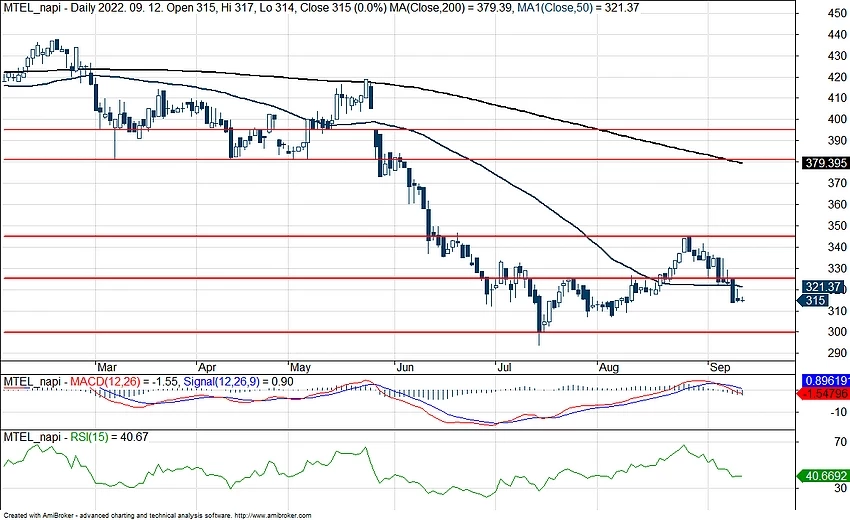Click the Aug label on time axis
850x520 pixels.
point(609,368)
